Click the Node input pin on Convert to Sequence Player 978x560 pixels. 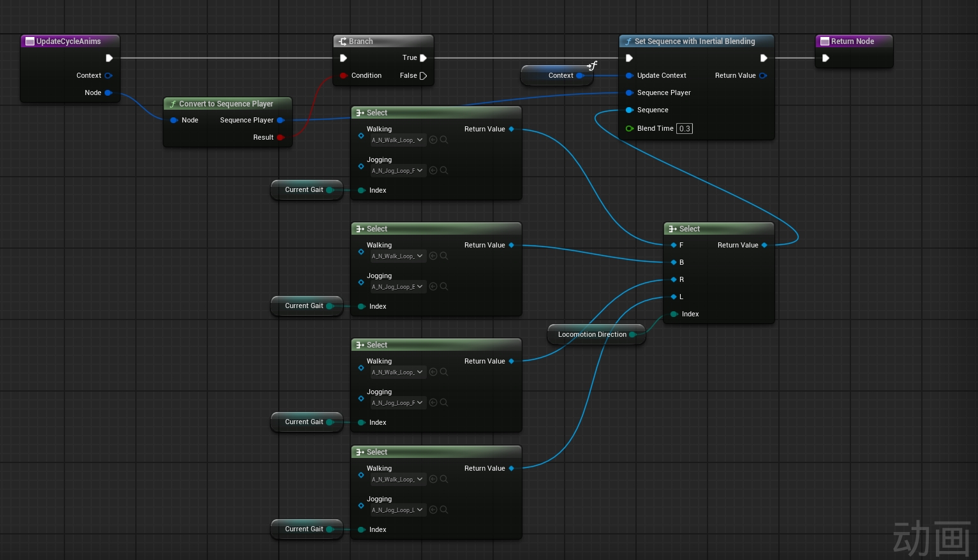pyautogui.click(x=174, y=120)
